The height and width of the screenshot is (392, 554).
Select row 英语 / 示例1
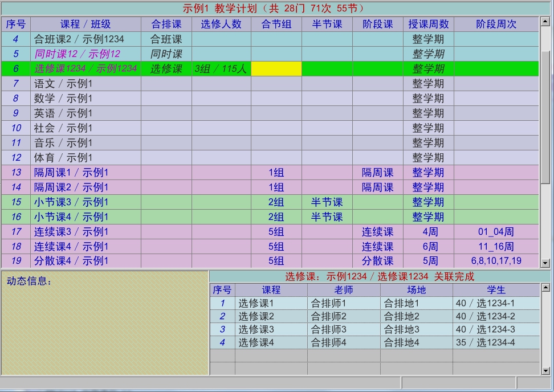coord(270,113)
